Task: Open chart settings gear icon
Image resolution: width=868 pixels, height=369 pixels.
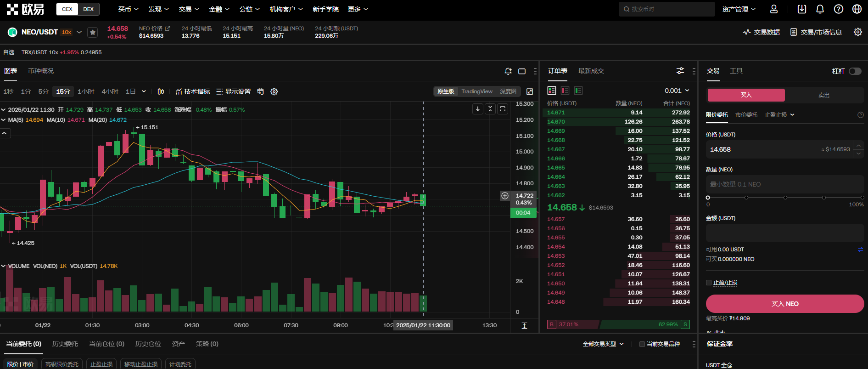Action: click(274, 91)
